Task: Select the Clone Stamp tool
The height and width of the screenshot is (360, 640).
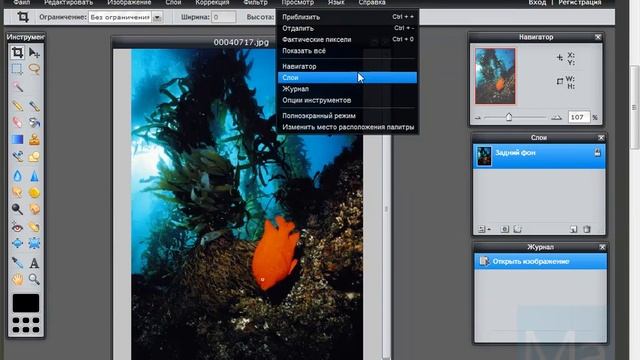Action: pos(34,140)
